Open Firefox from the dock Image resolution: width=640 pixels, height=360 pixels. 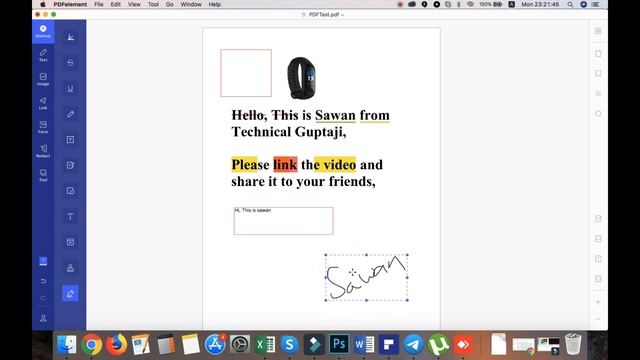coord(116,344)
